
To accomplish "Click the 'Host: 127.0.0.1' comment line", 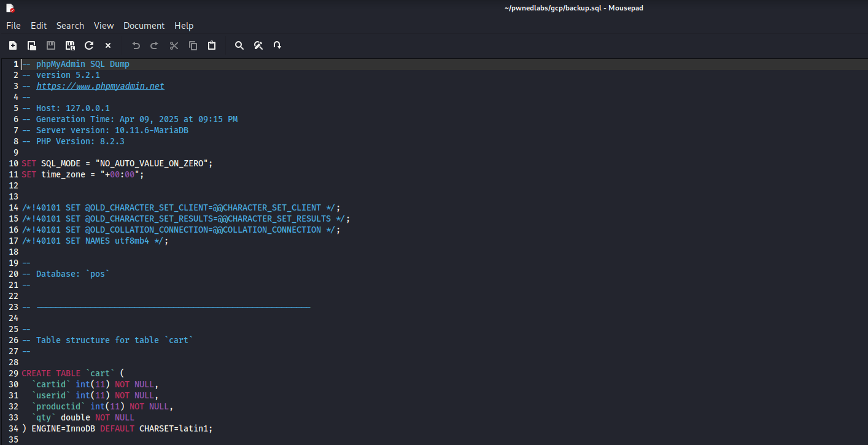I will (x=66, y=108).
